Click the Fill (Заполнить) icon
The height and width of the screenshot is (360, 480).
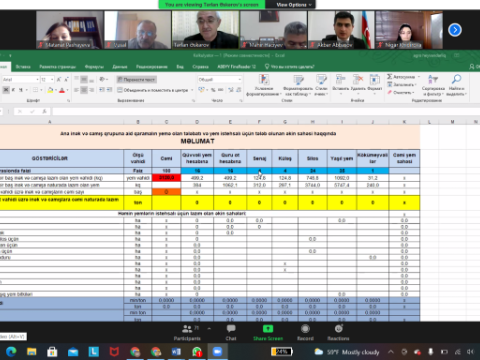click(x=389, y=85)
